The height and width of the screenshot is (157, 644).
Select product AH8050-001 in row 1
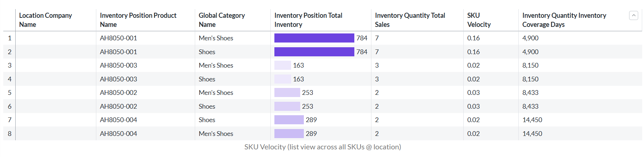point(118,38)
